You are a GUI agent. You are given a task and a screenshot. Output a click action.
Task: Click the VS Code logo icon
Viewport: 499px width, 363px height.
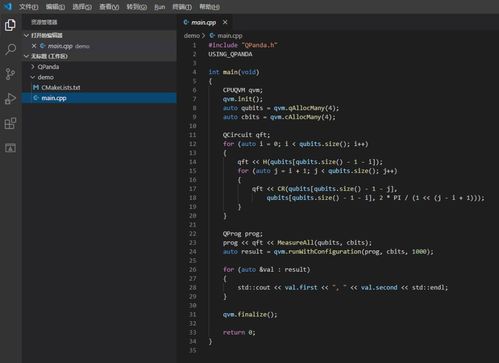point(8,6)
